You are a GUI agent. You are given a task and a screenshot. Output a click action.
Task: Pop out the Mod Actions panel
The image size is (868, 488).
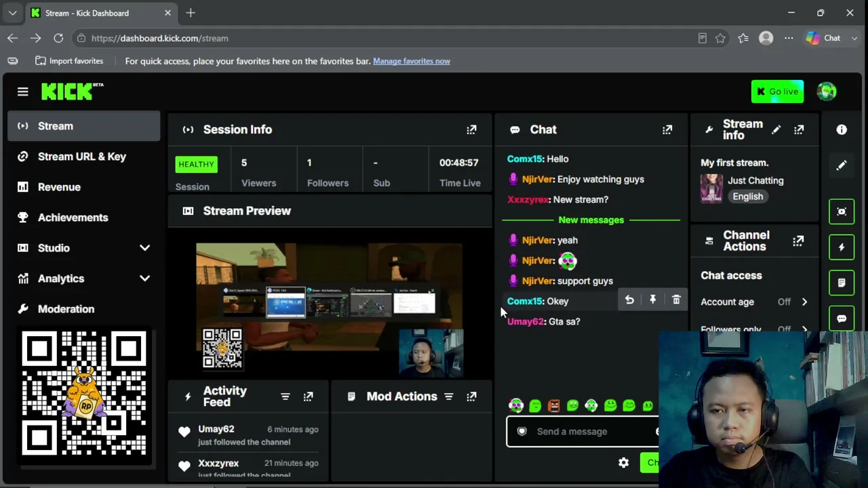coord(471,396)
